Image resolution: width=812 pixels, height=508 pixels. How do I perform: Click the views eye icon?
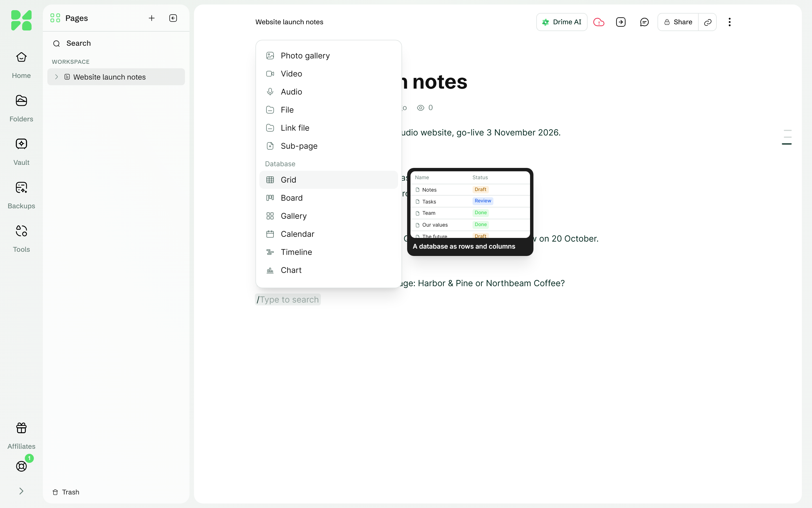coord(420,108)
